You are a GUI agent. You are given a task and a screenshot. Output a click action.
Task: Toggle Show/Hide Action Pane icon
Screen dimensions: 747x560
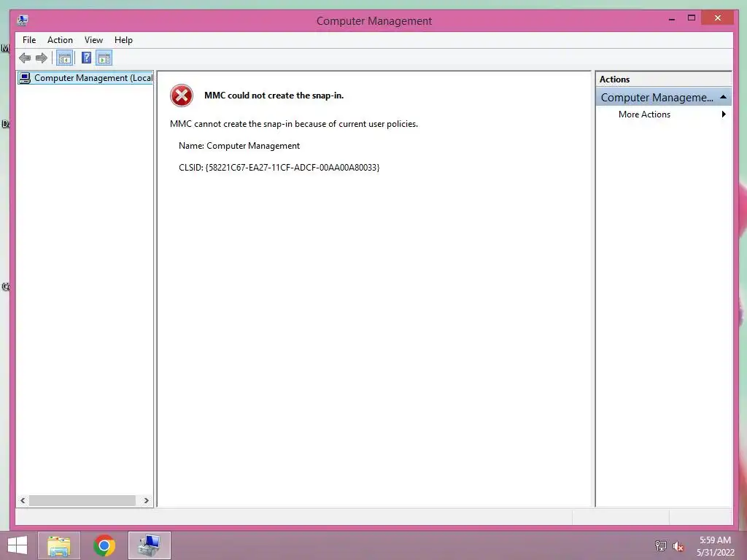coord(104,58)
